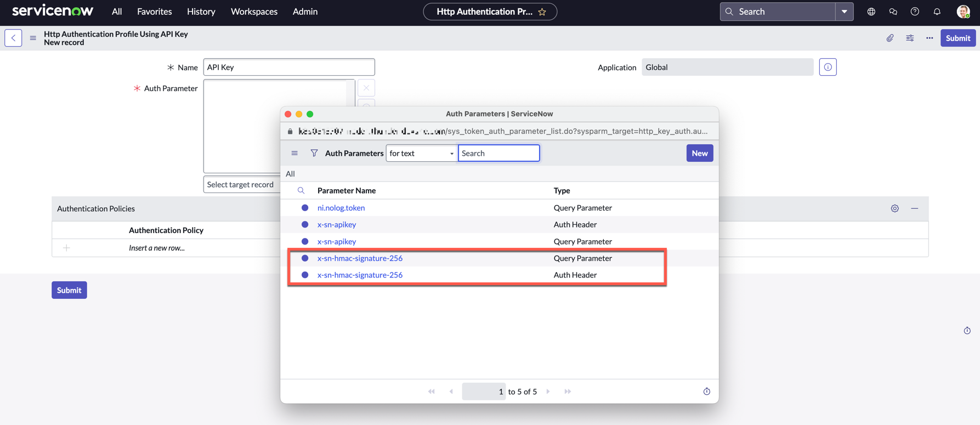Jump to the first page of results
Screen dimensions: 980x425
432,392
